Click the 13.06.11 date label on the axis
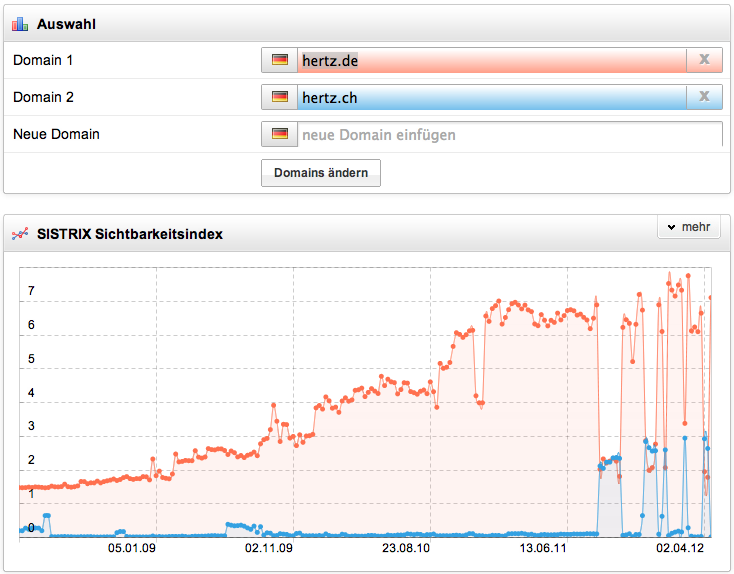 pos(542,548)
